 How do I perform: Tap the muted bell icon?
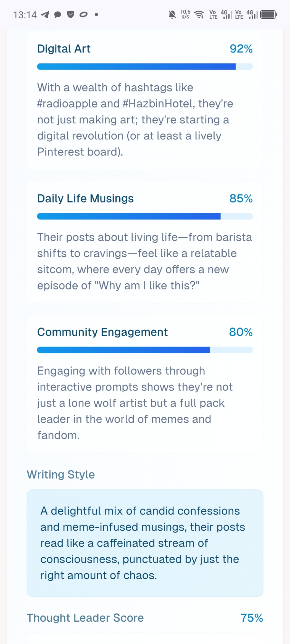(x=172, y=14)
